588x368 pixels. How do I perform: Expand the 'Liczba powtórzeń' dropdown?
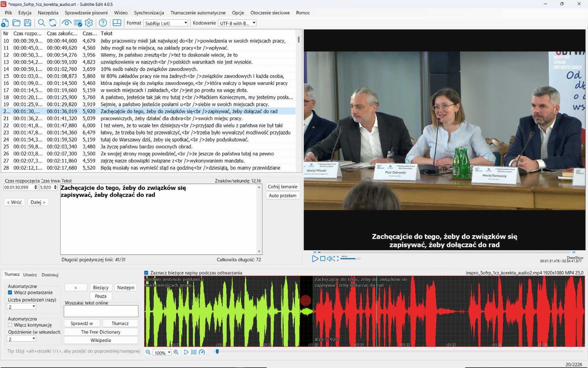pos(22,307)
